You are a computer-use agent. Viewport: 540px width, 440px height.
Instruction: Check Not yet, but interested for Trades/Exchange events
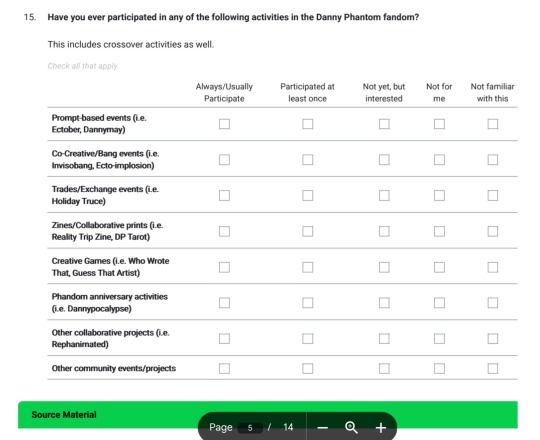point(384,196)
